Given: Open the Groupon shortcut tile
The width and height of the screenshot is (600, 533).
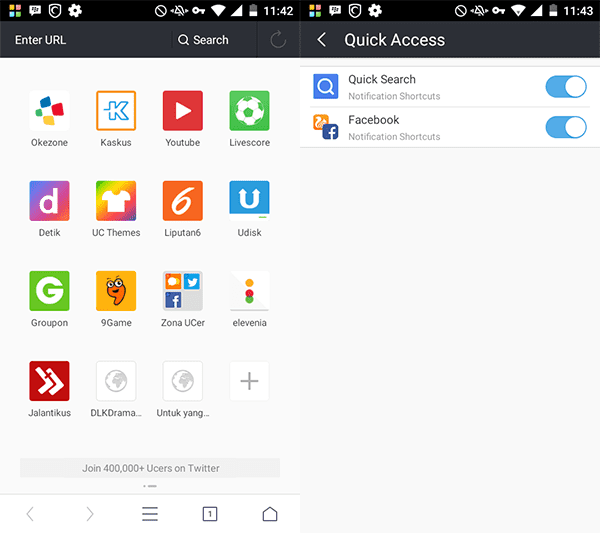Looking at the screenshot, I should [x=49, y=291].
